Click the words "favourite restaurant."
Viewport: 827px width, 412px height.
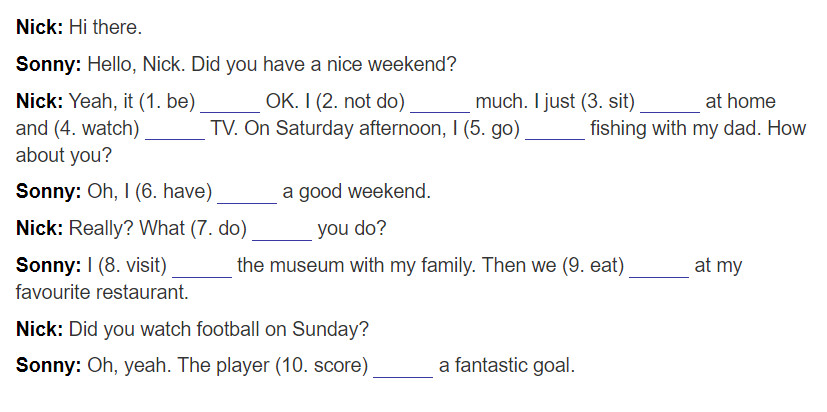(102, 292)
